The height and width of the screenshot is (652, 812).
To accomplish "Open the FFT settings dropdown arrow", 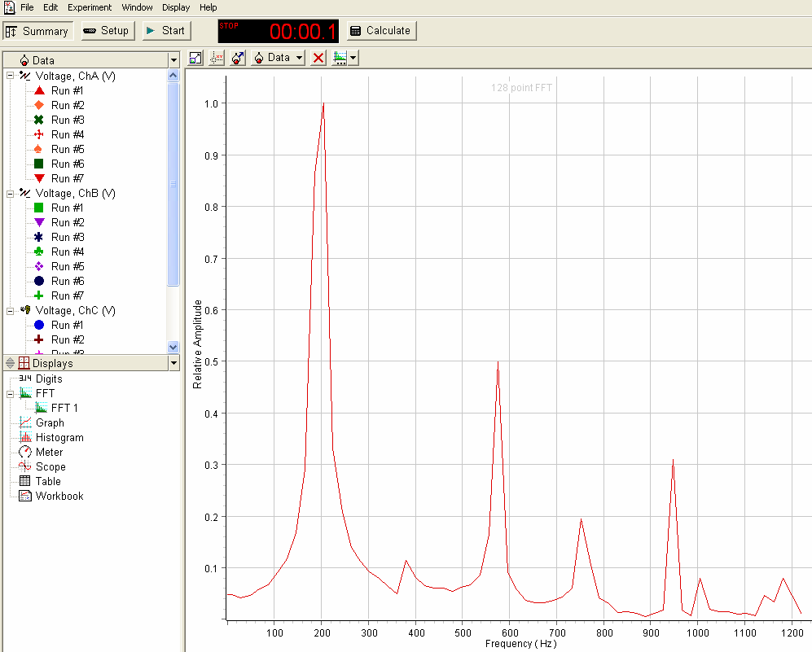I will pyautogui.click(x=353, y=58).
